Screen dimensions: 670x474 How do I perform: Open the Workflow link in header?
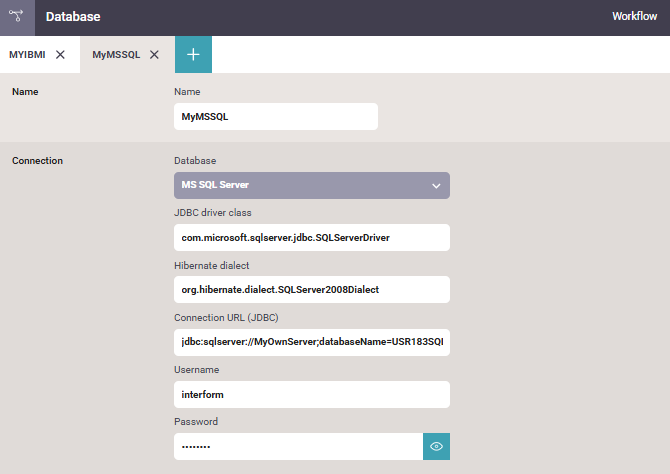point(634,17)
